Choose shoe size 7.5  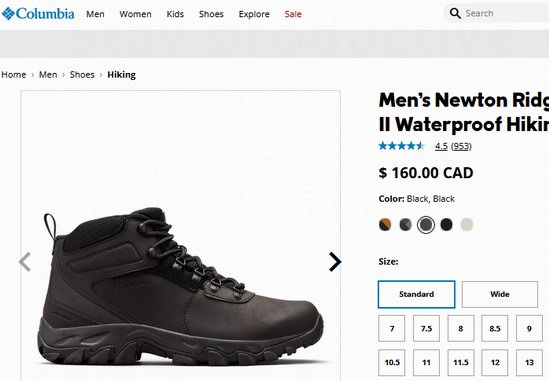click(x=426, y=328)
